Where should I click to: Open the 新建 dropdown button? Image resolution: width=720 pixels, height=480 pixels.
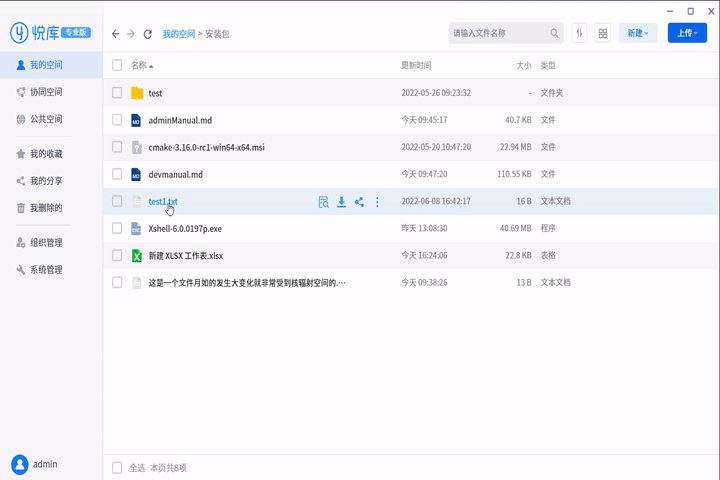coord(637,33)
